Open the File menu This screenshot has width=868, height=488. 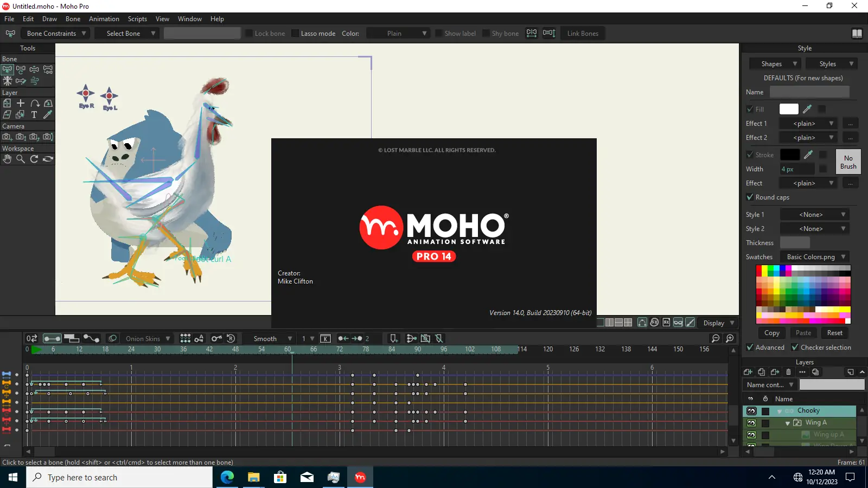(9, 18)
